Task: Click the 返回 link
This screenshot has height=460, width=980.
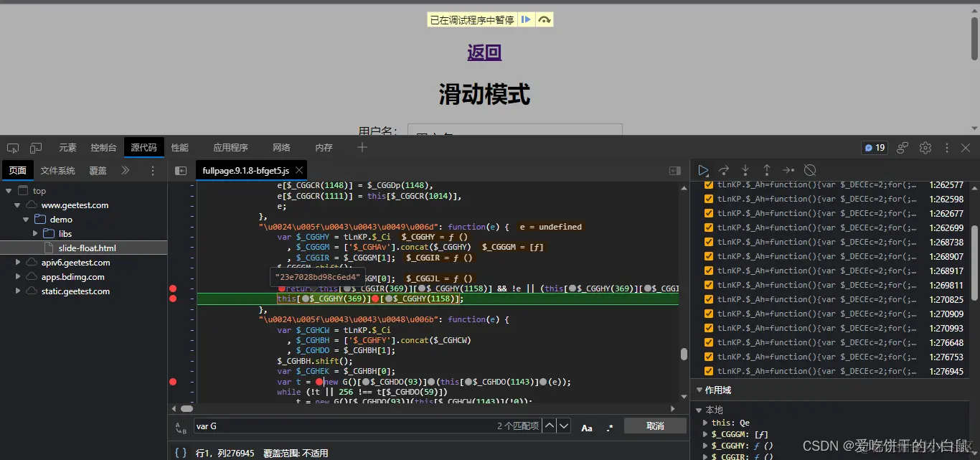Action: [x=484, y=52]
